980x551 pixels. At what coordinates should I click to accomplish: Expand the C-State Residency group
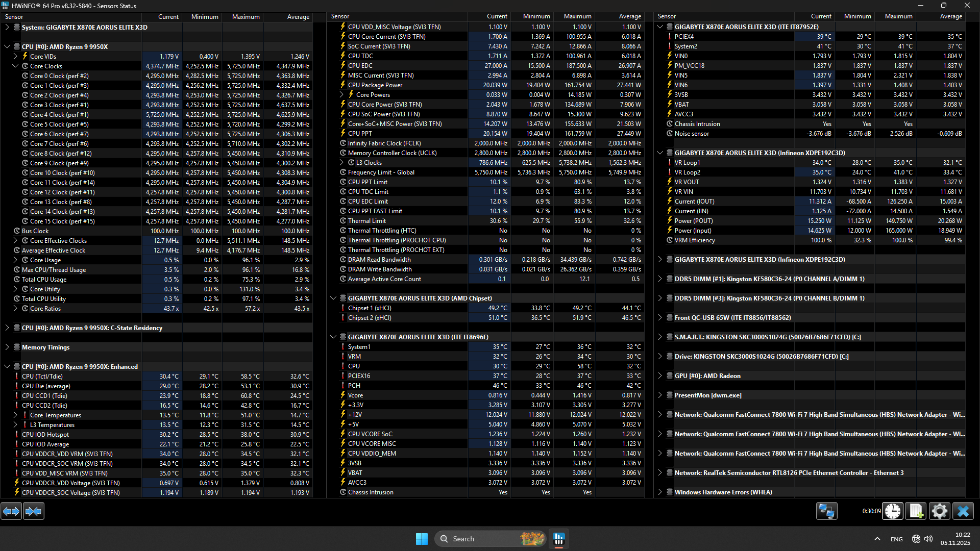(7, 328)
